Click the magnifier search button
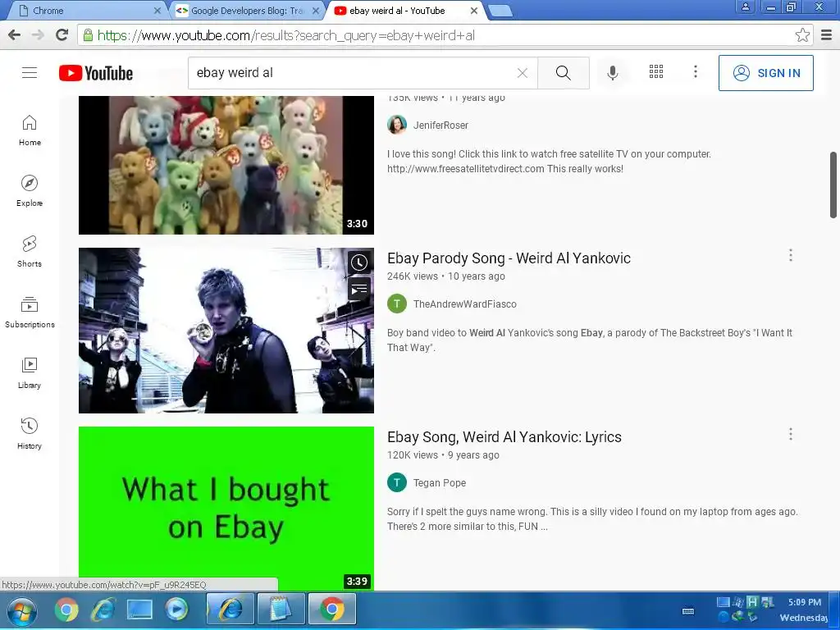Image resolution: width=840 pixels, height=630 pixels. 563,73
